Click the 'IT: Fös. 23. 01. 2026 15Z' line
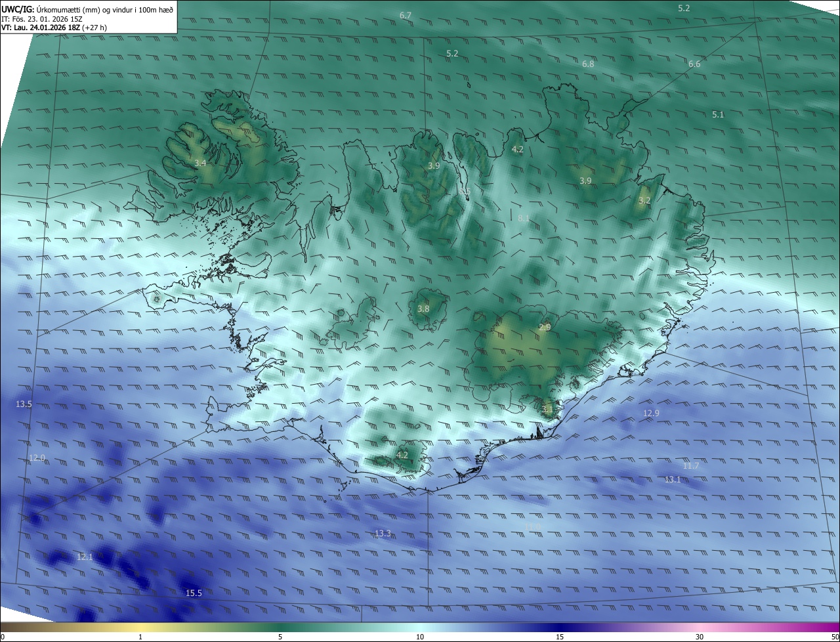Screen dimensions: 840x642 (x=42, y=18)
